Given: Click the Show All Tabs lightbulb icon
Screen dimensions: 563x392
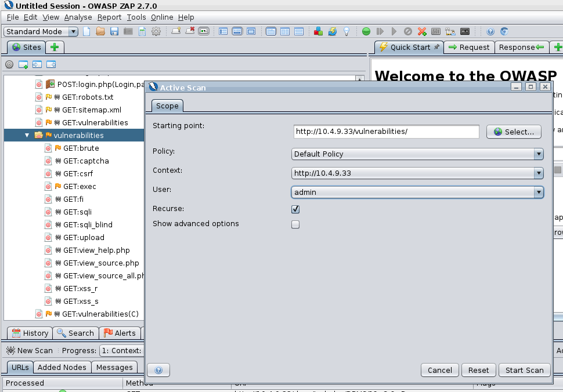Looking at the screenshot, I should click(x=176, y=31).
